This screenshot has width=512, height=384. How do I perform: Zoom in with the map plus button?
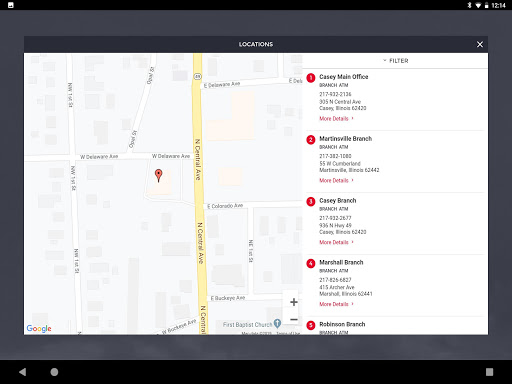(294, 302)
